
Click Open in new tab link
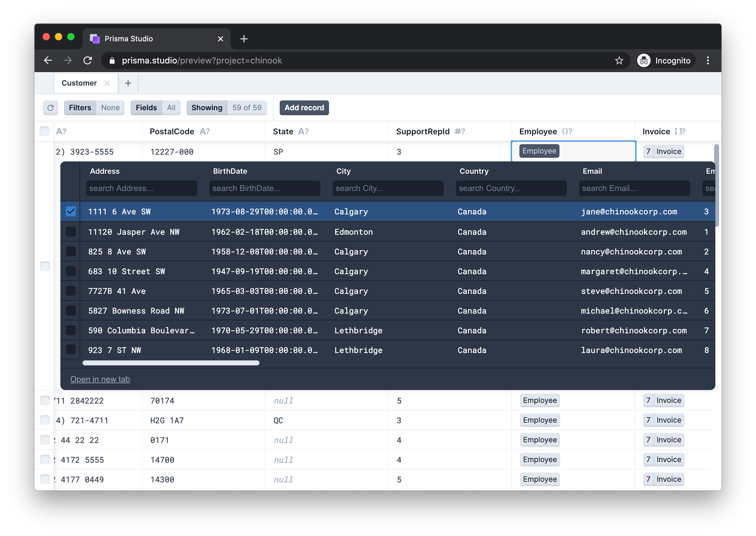pyautogui.click(x=100, y=379)
